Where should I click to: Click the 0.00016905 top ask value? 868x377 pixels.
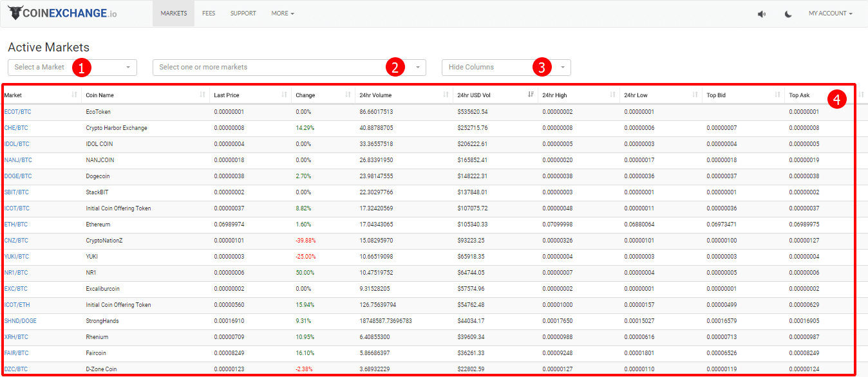tap(804, 321)
